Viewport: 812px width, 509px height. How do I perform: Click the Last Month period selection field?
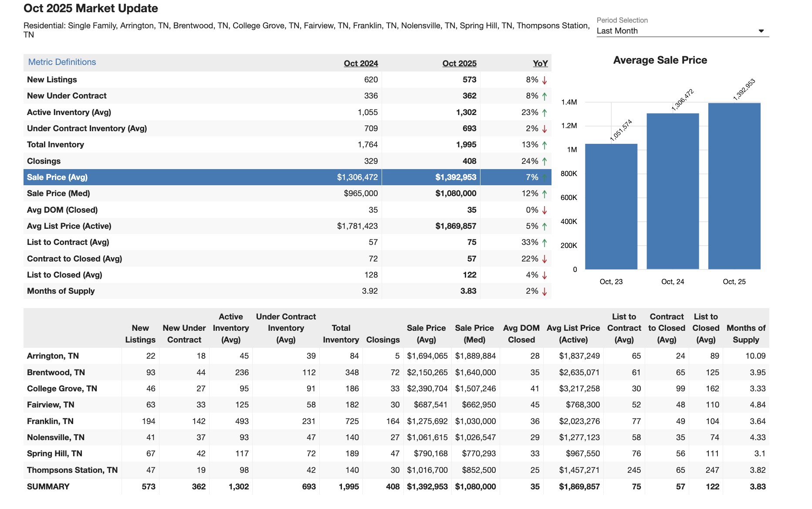coord(675,31)
